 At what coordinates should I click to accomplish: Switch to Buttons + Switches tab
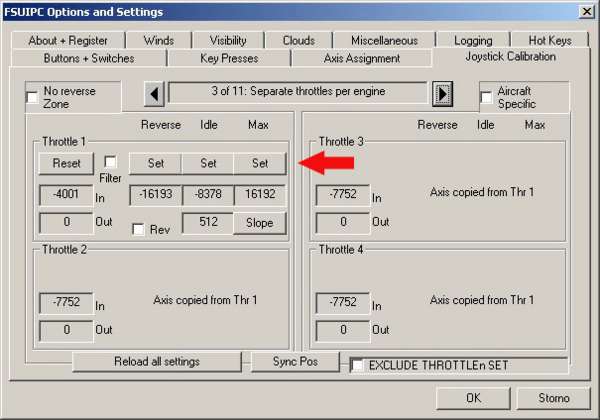[x=89, y=58]
